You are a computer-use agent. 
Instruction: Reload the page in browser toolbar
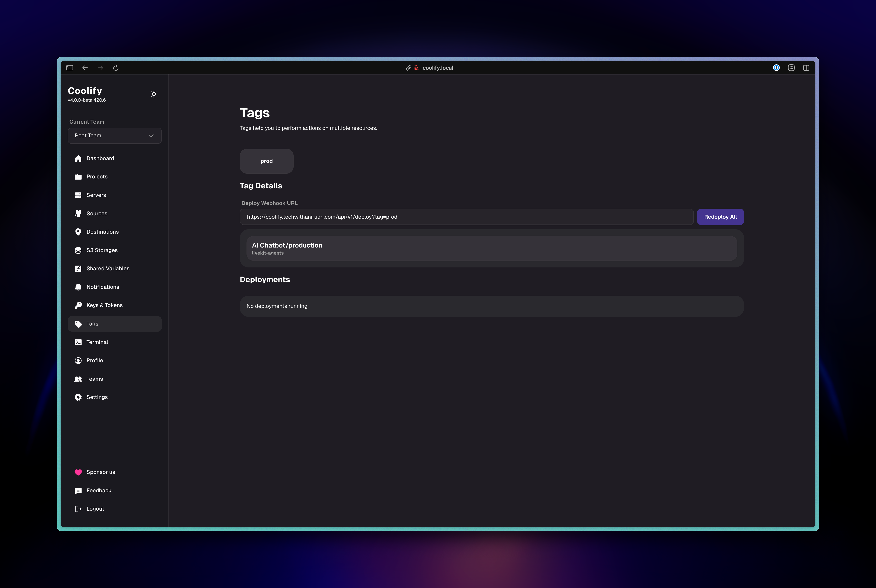click(x=116, y=68)
